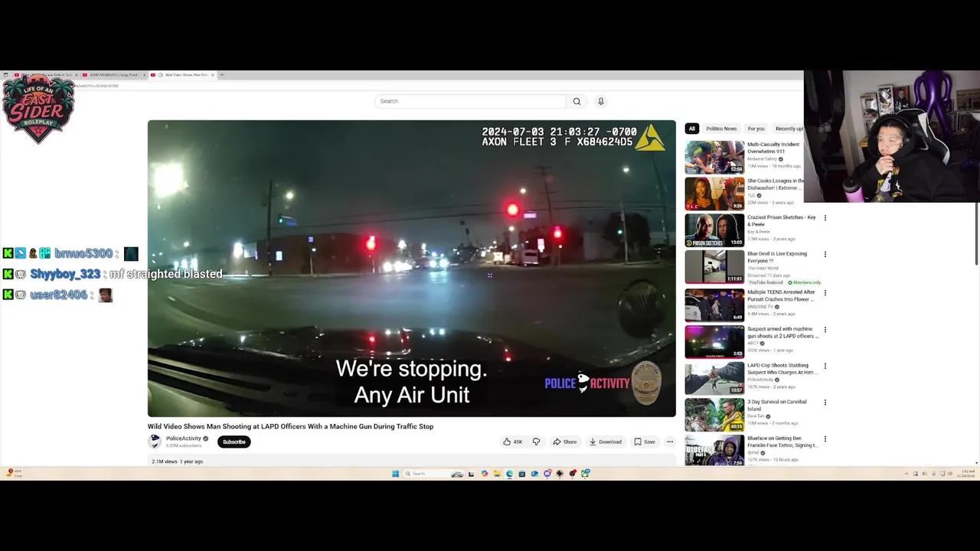Open Blueface on Getting Ben Franklin Tattoo title
Viewport: 980px width, 551px height.
click(x=781, y=442)
